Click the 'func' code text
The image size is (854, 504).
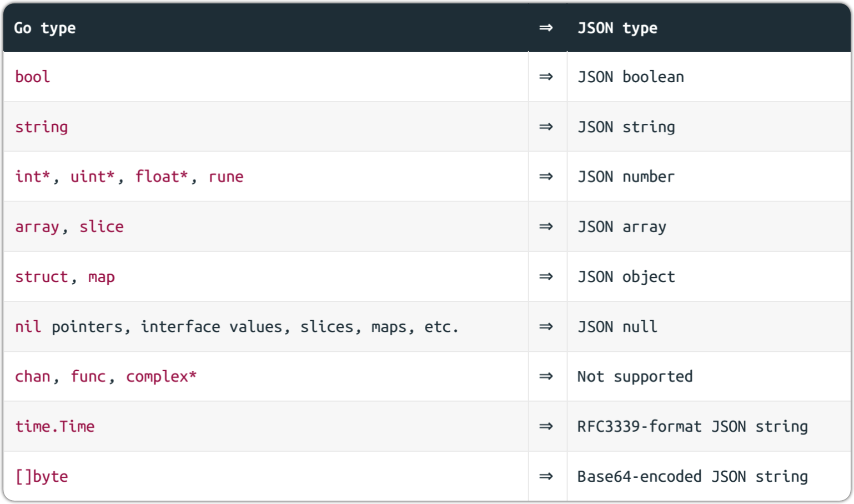point(88,376)
